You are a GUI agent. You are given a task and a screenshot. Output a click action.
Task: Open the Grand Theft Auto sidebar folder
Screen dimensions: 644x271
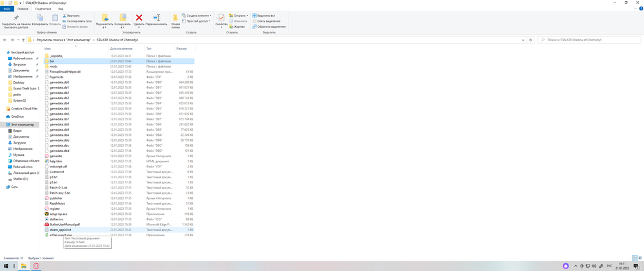coord(23,88)
